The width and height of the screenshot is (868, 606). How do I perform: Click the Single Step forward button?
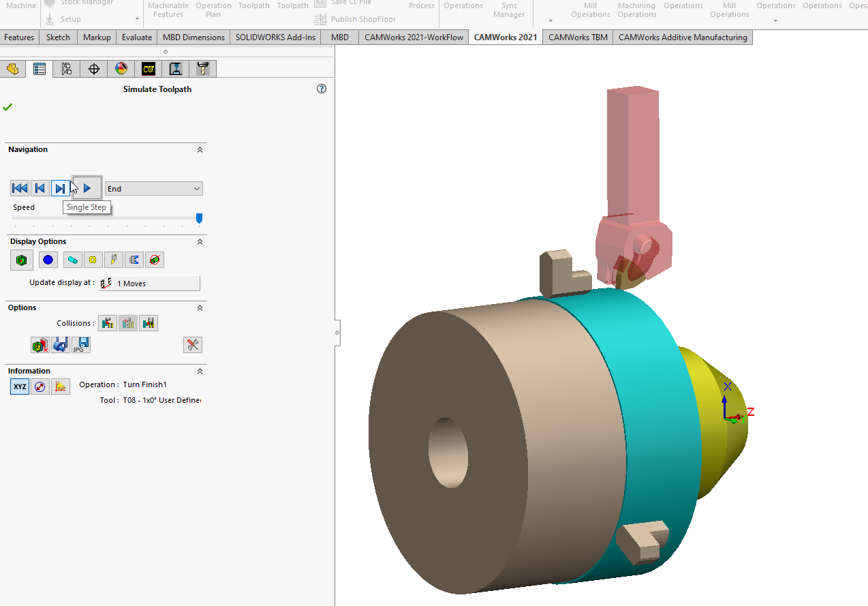coord(61,189)
